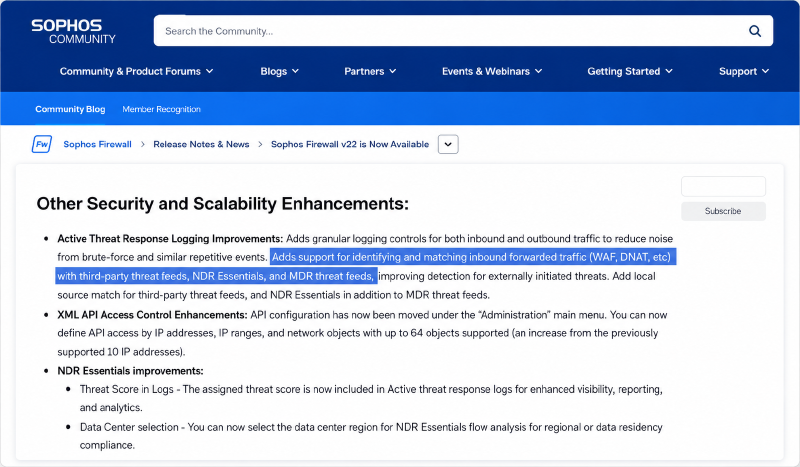
Task: Click the 'Data Center selection' bullet text
Action: pyautogui.click(x=371, y=436)
